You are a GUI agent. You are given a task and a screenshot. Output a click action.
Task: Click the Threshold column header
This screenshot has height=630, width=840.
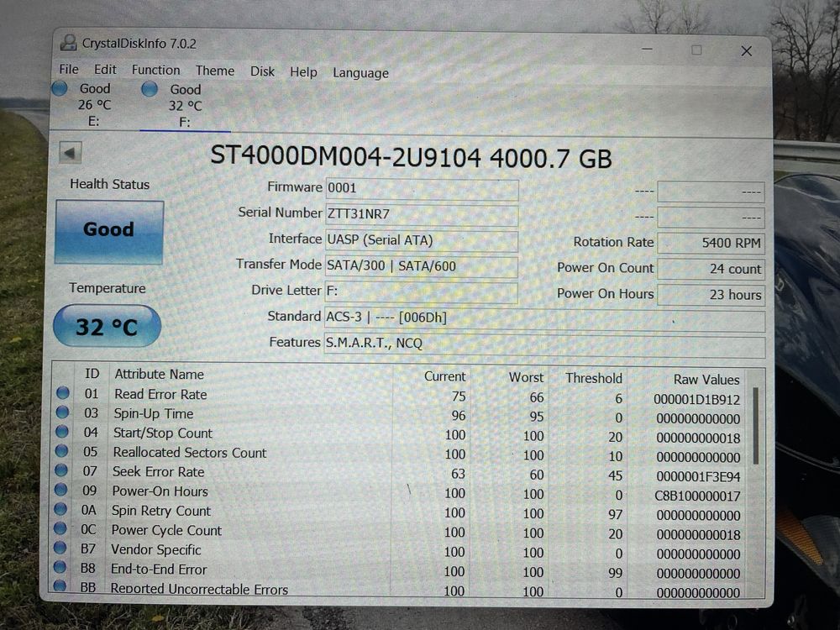pyautogui.click(x=594, y=378)
